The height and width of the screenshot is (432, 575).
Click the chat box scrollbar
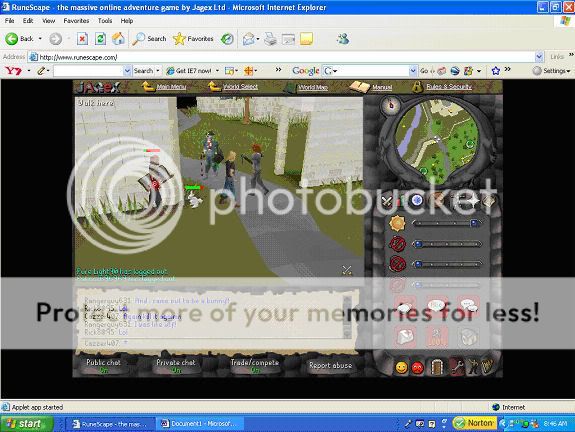[347, 316]
